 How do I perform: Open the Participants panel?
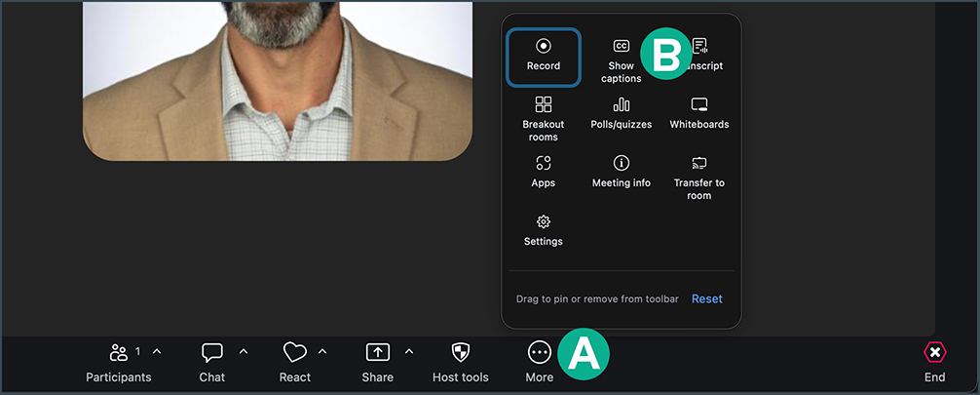(x=118, y=363)
